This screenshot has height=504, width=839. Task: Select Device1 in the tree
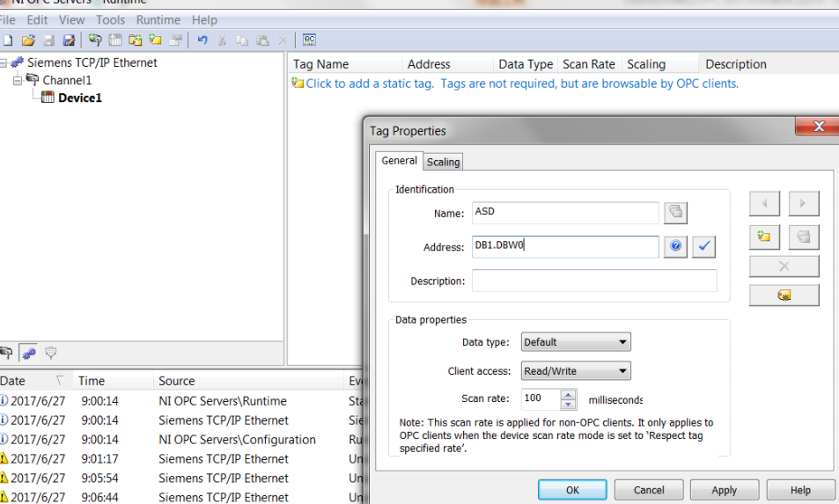[x=80, y=98]
